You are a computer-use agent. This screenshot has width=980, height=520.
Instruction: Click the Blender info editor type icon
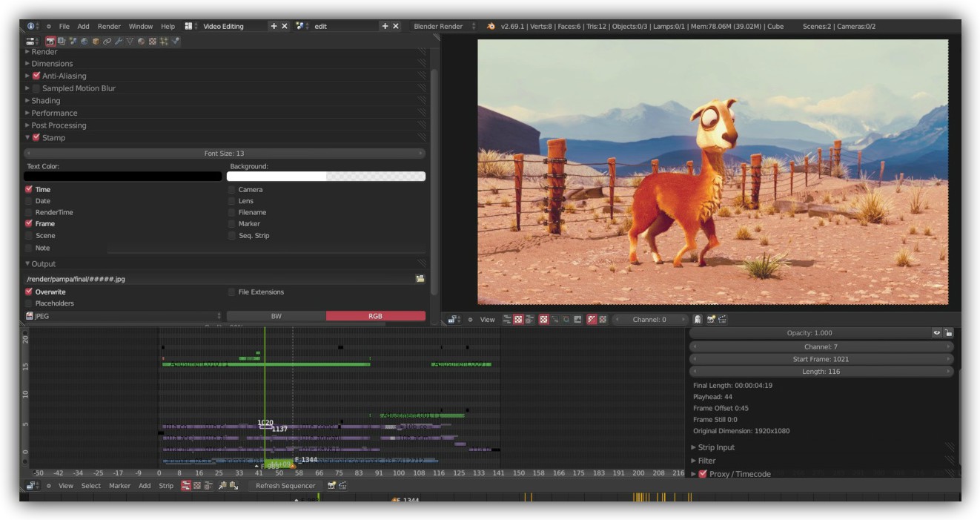click(34, 26)
